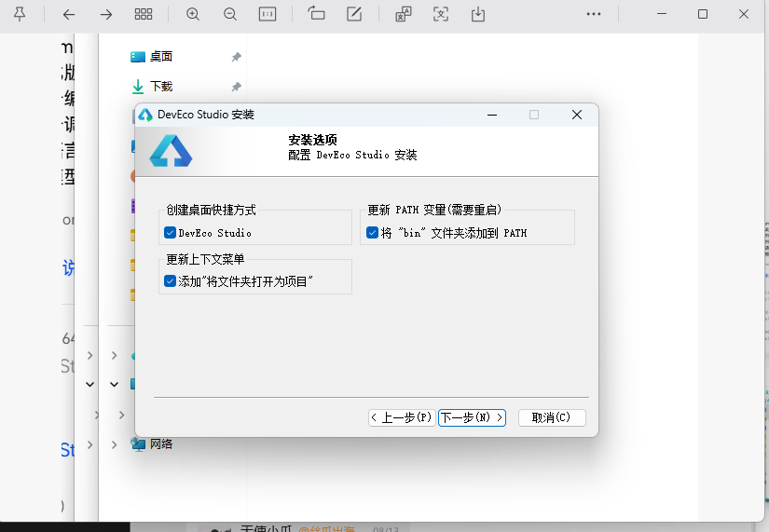Image resolution: width=769 pixels, height=532 pixels.
Task: Click the DevEco Studio logo in dialog header
Action: 171,151
